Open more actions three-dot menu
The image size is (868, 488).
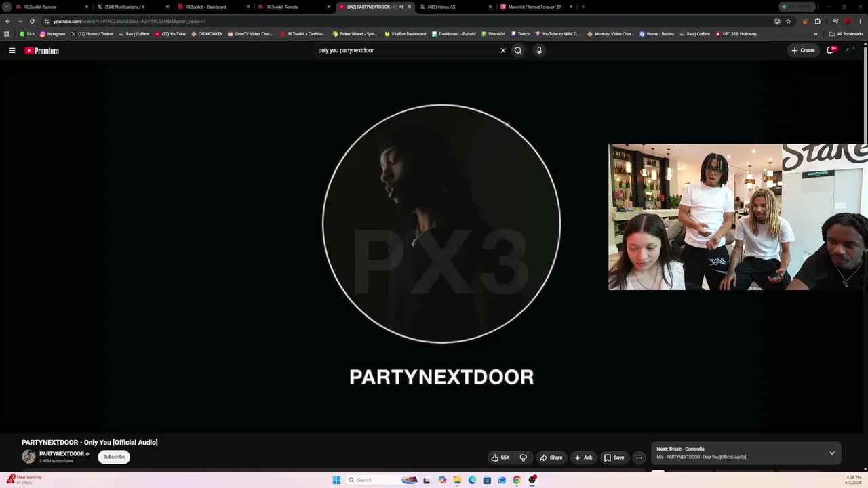tap(639, 457)
